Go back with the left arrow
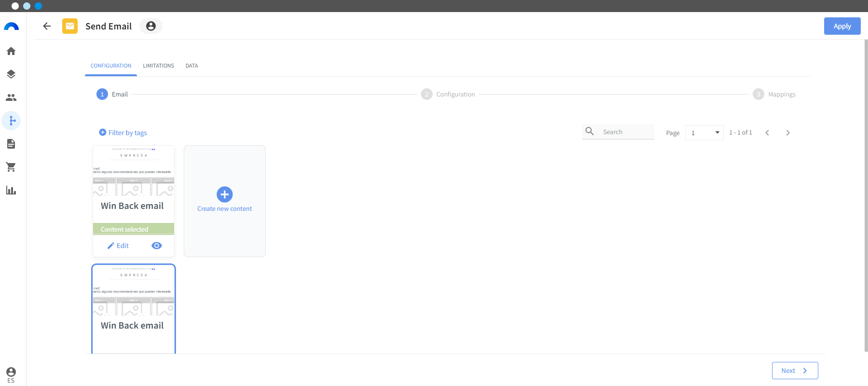 coord(47,26)
